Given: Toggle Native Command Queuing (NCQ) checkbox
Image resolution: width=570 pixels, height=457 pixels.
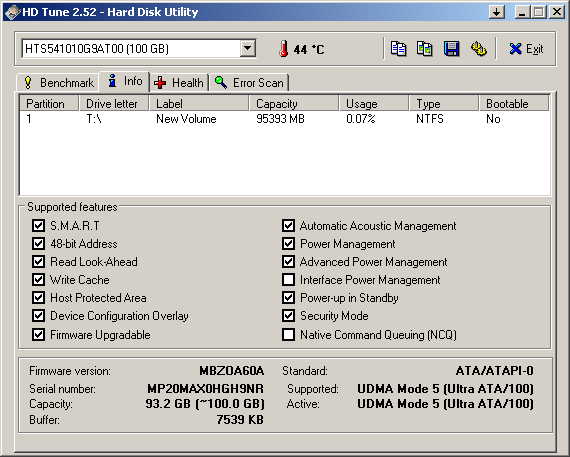Looking at the screenshot, I should (288, 334).
